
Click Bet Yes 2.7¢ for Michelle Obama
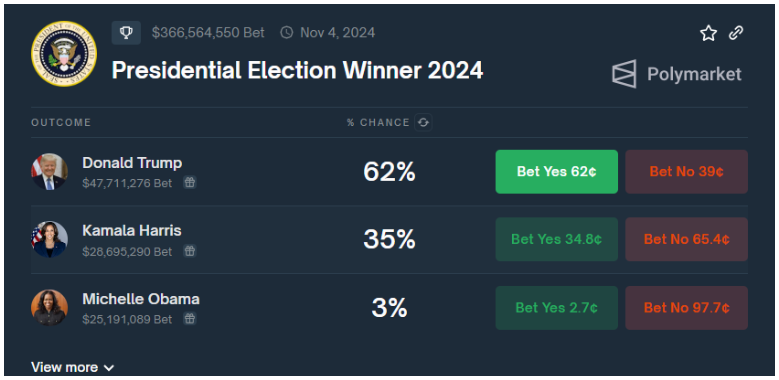556,308
